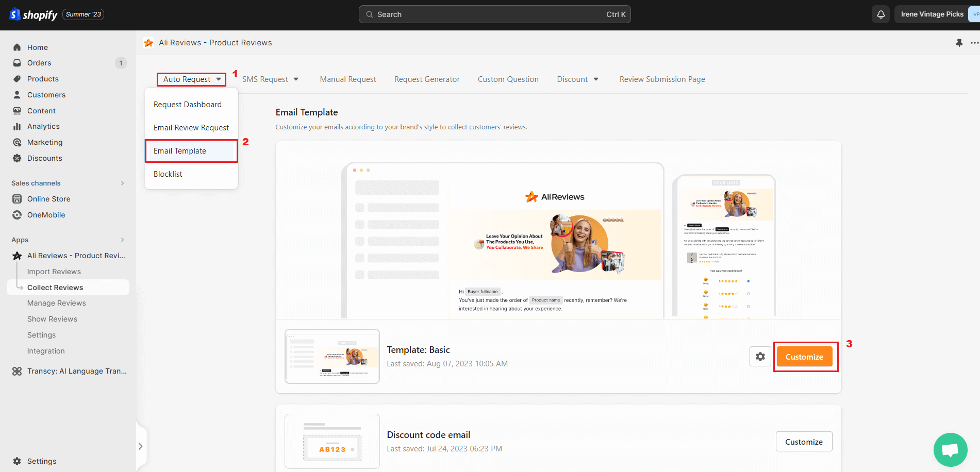Screen dimensions: 980x472
Task: Click the Analytics bar chart icon
Action: tap(17, 126)
